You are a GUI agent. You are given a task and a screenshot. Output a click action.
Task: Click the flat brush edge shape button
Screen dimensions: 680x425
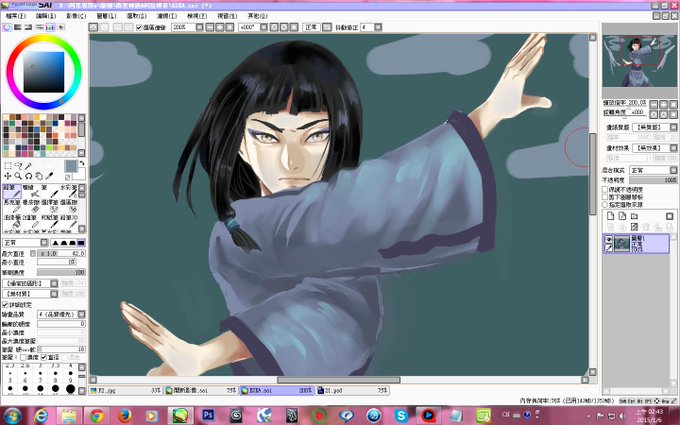[81, 242]
